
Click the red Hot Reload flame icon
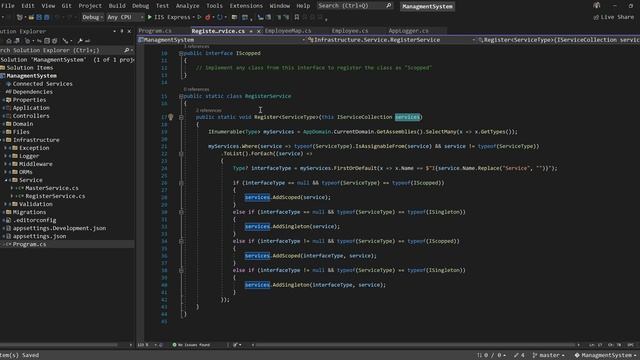click(208, 17)
